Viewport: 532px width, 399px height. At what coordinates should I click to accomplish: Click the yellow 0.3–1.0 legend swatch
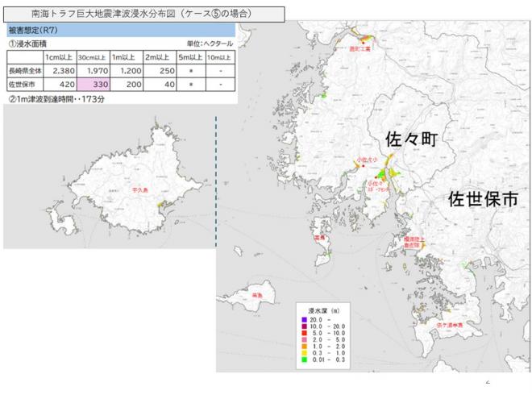tap(304, 353)
